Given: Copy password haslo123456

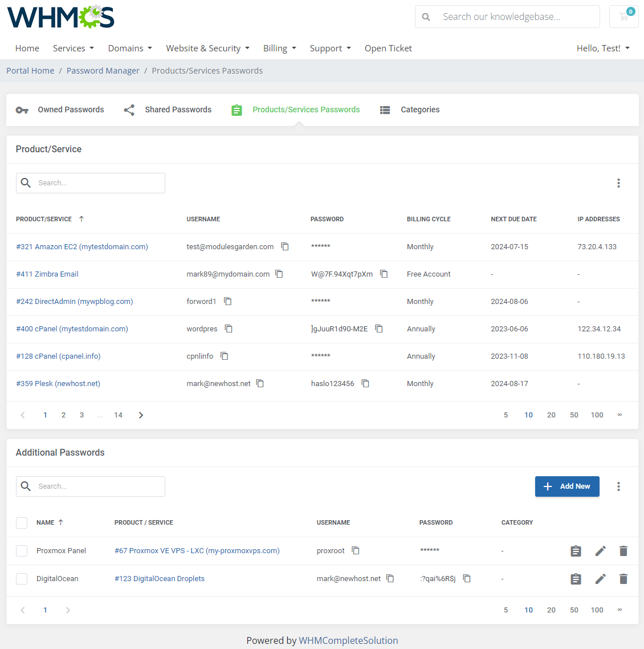Looking at the screenshot, I should pyautogui.click(x=365, y=384).
